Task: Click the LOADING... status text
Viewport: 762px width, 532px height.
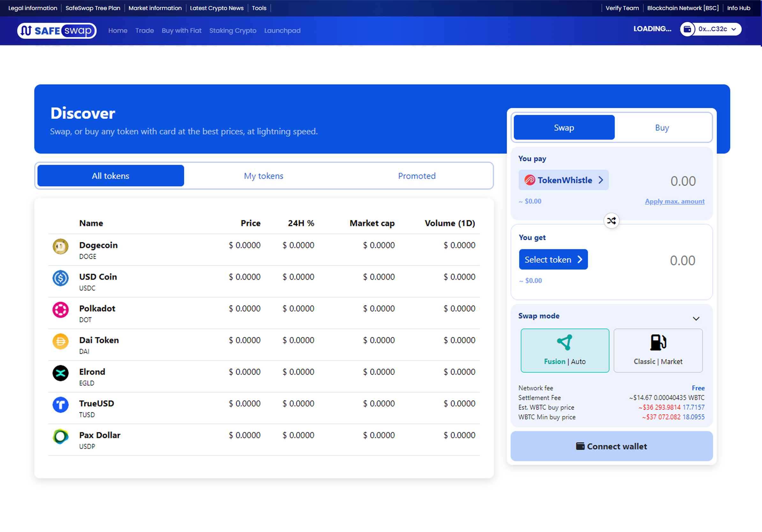Action: [652, 29]
